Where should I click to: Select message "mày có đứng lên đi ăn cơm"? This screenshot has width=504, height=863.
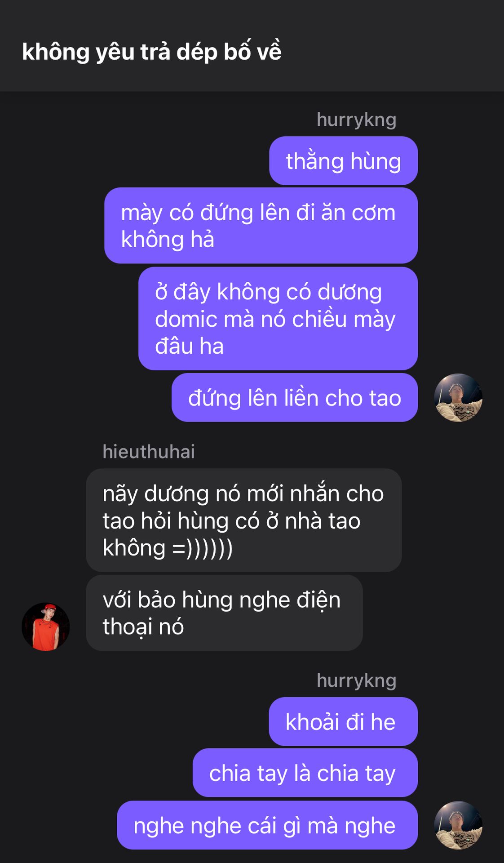[x=261, y=226]
